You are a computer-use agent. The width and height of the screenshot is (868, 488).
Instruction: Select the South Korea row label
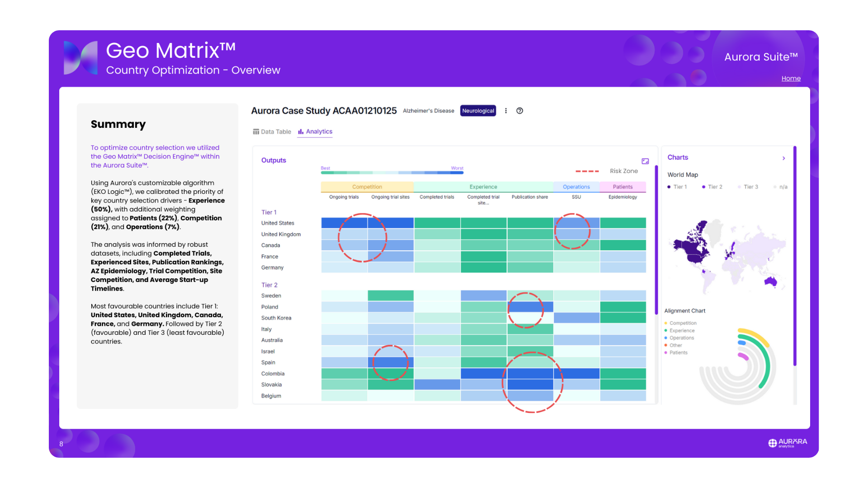click(x=276, y=318)
